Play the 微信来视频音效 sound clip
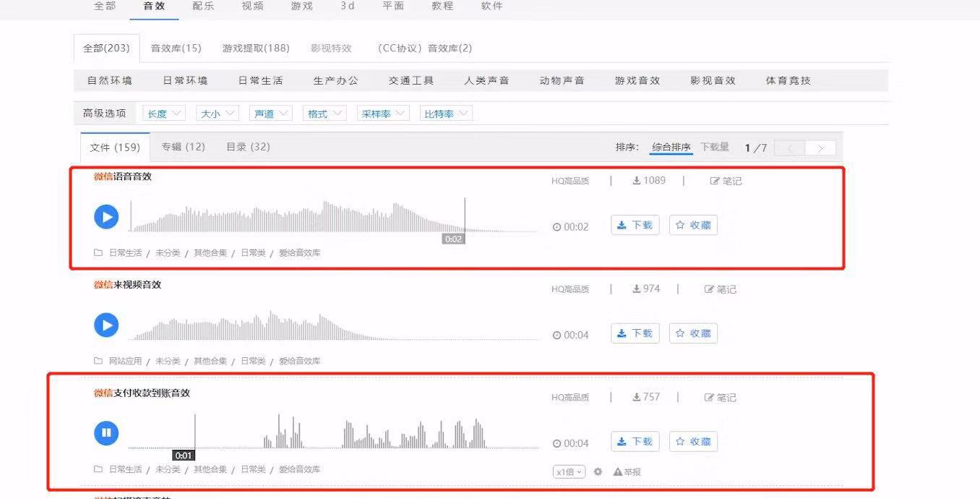980x499 pixels. 106,325
